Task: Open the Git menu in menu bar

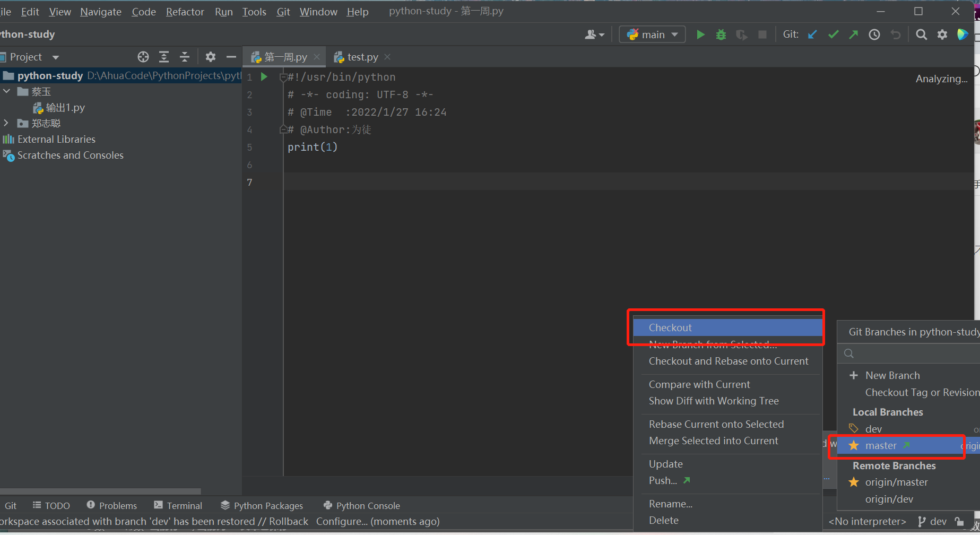Action: [283, 12]
